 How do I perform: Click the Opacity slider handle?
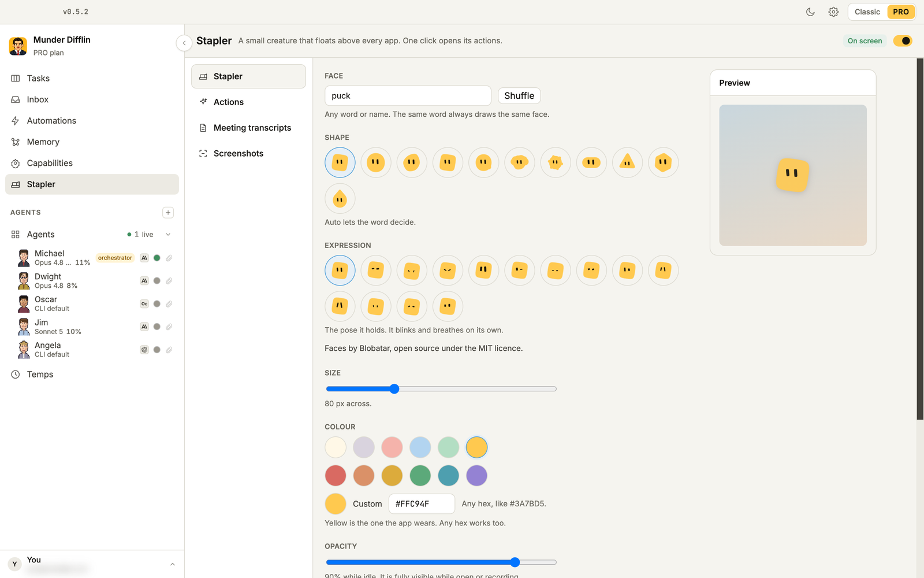pos(515,562)
